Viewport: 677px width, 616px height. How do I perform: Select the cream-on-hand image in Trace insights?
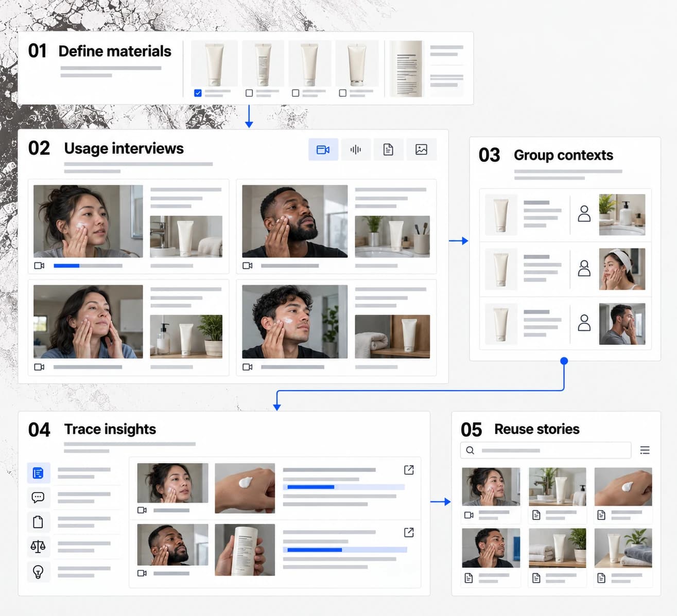coord(245,488)
